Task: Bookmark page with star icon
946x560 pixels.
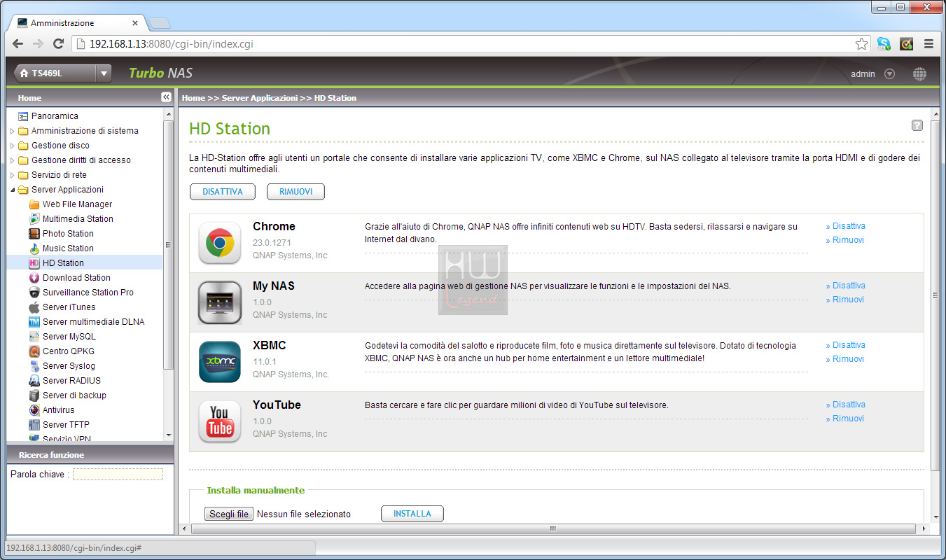Action: pyautogui.click(x=861, y=43)
